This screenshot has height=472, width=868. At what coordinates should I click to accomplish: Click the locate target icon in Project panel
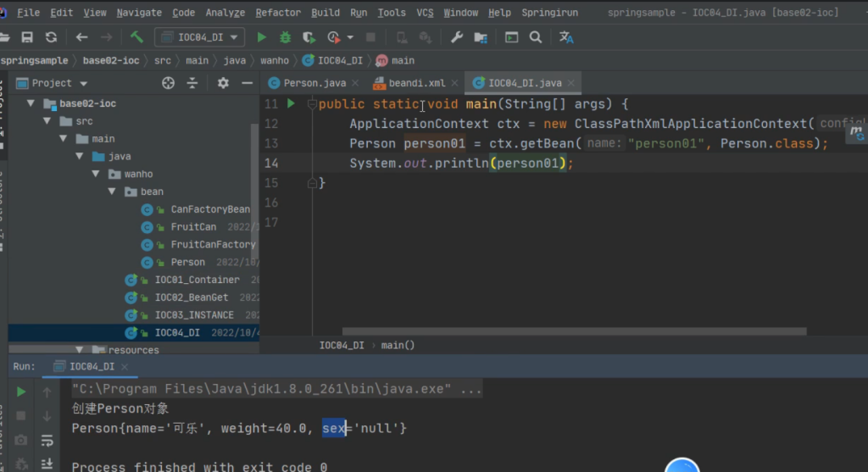click(x=168, y=83)
